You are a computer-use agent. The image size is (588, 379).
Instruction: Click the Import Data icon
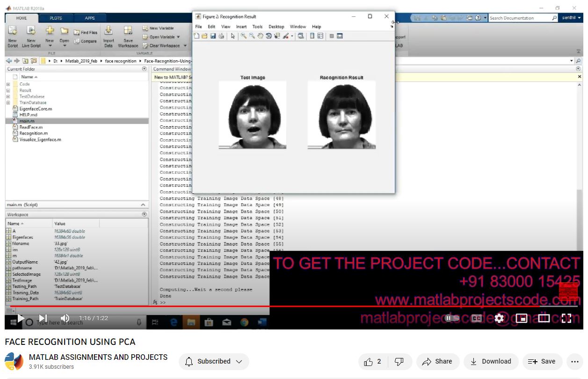[x=109, y=35]
